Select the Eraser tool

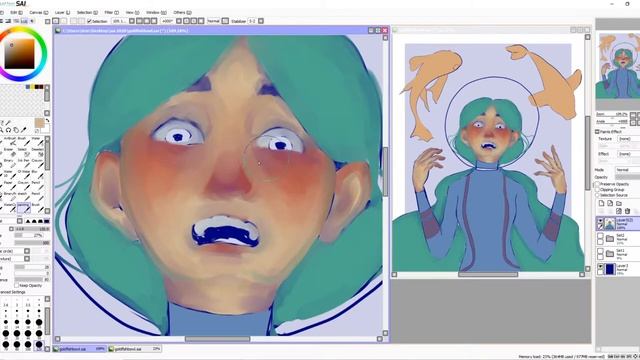pos(11,153)
